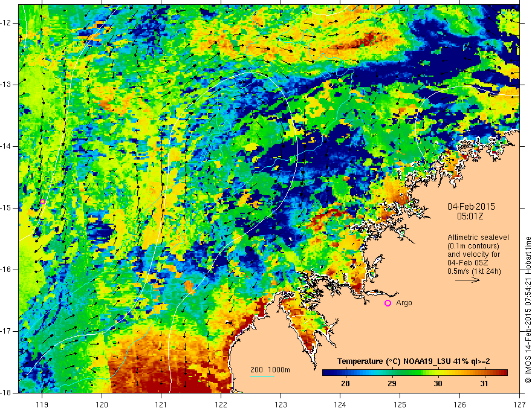Click colorbar value 30

coord(438,384)
